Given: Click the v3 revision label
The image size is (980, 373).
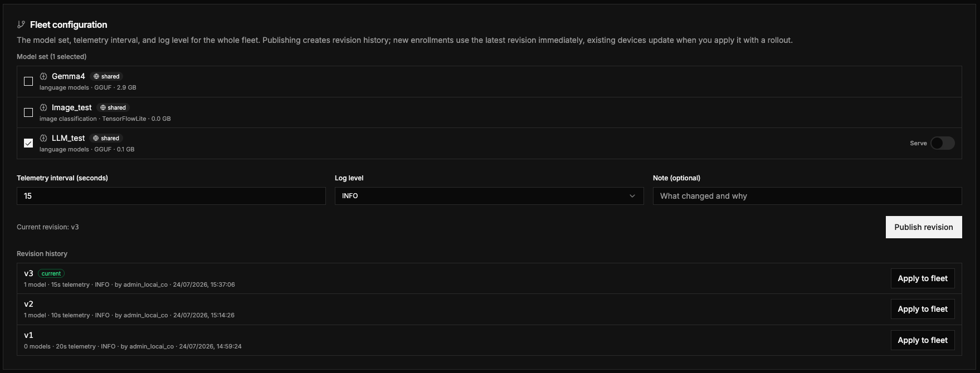Looking at the screenshot, I should click(x=28, y=273).
